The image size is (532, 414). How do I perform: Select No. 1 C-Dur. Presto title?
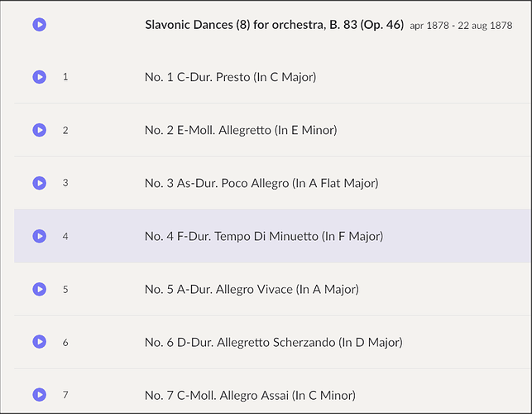pyautogui.click(x=230, y=77)
